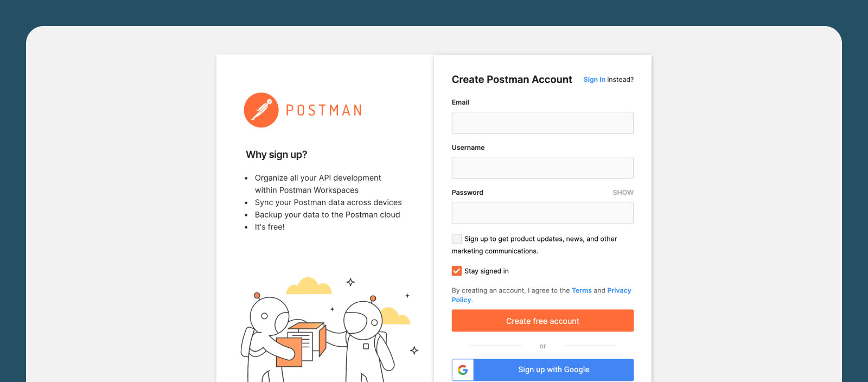The width and height of the screenshot is (868, 382).
Task: Open the Privacy Policy link
Action: tap(619, 291)
